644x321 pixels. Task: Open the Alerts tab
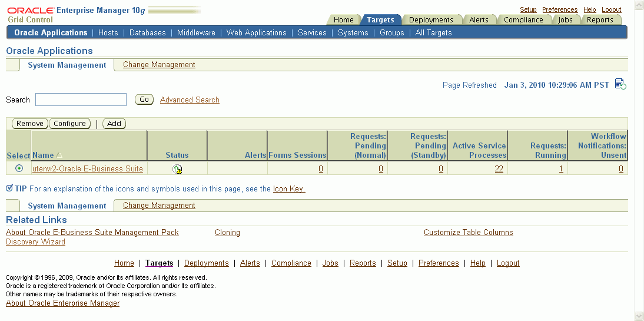pyautogui.click(x=479, y=19)
